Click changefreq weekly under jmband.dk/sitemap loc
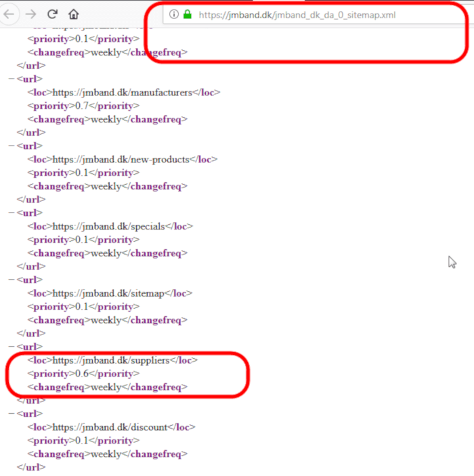This screenshot has height=476, width=474. coord(108,320)
